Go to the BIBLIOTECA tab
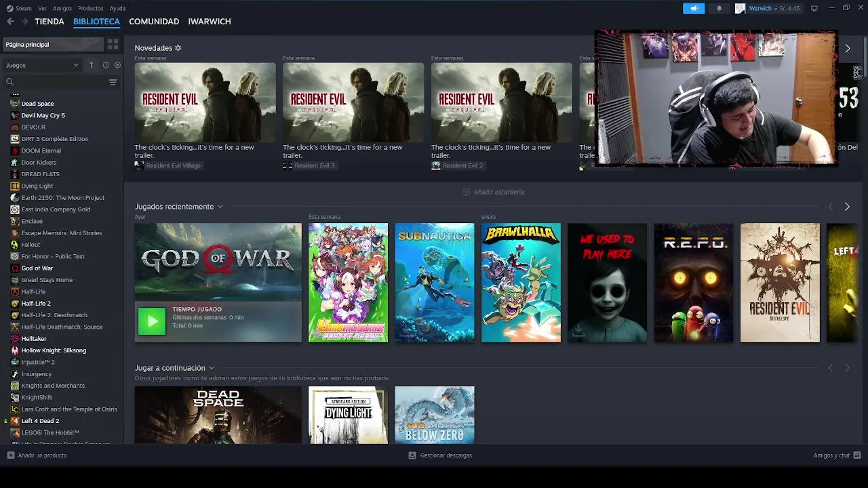868x488 pixels. pos(96,22)
